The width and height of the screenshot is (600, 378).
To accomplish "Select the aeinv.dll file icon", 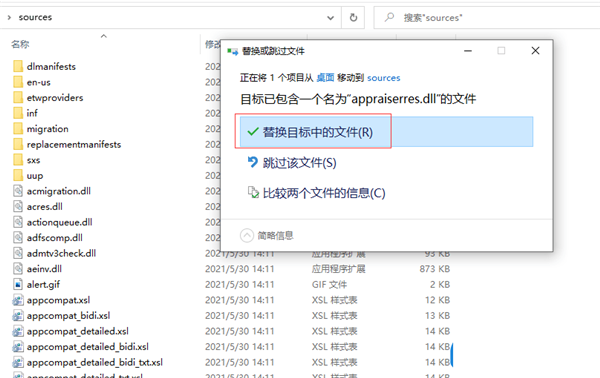I will 18,269.
